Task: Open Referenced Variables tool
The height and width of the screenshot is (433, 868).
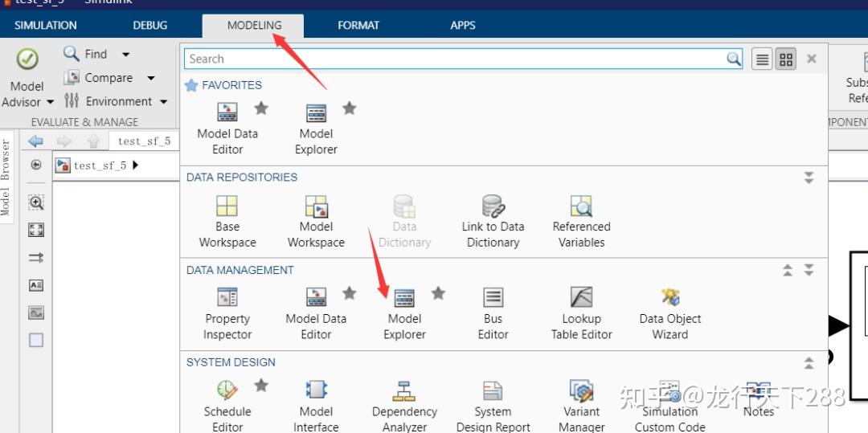Action: click(581, 221)
